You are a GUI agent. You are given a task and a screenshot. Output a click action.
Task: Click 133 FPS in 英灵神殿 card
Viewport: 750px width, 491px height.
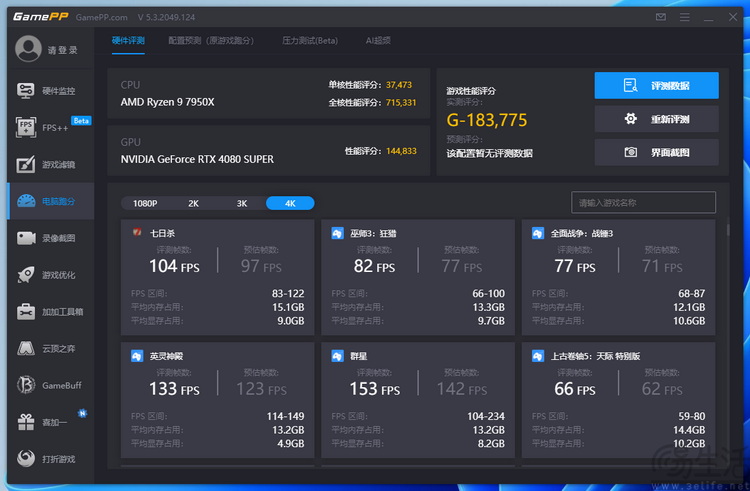point(174,389)
